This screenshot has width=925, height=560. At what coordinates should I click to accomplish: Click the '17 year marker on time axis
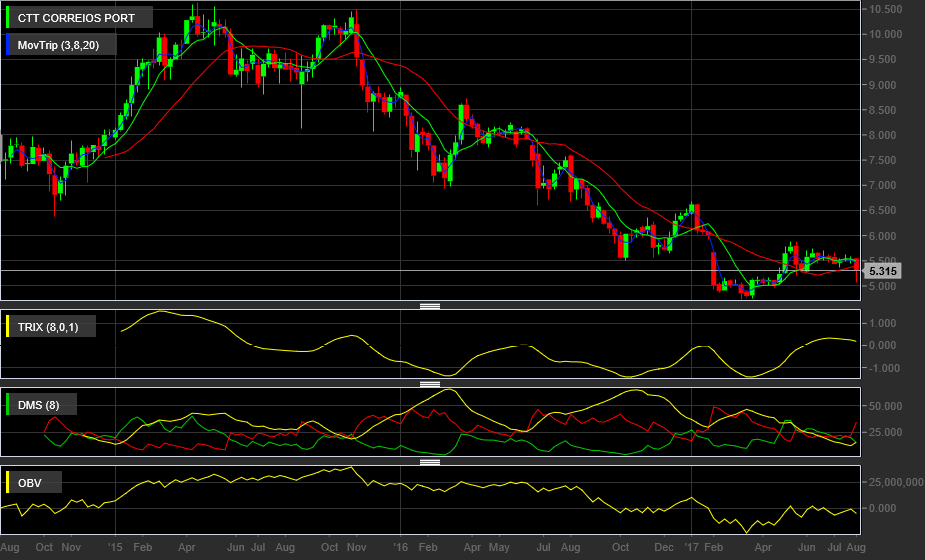point(690,549)
